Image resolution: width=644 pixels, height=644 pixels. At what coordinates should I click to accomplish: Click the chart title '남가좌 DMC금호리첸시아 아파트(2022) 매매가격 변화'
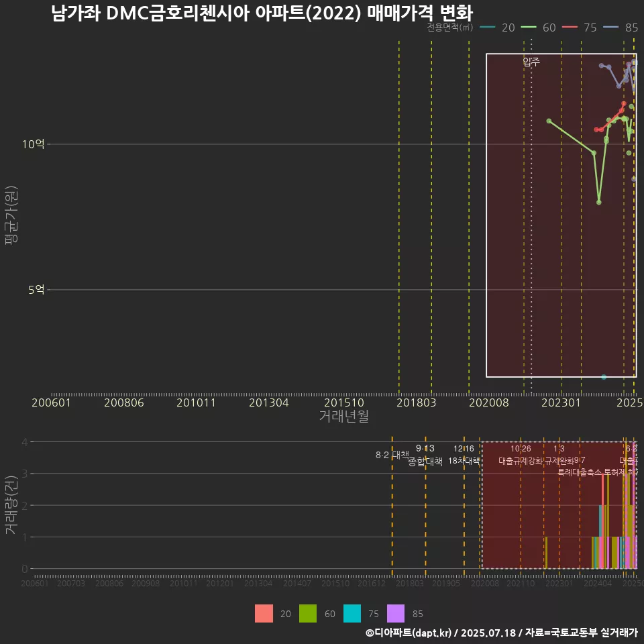click(x=262, y=13)
